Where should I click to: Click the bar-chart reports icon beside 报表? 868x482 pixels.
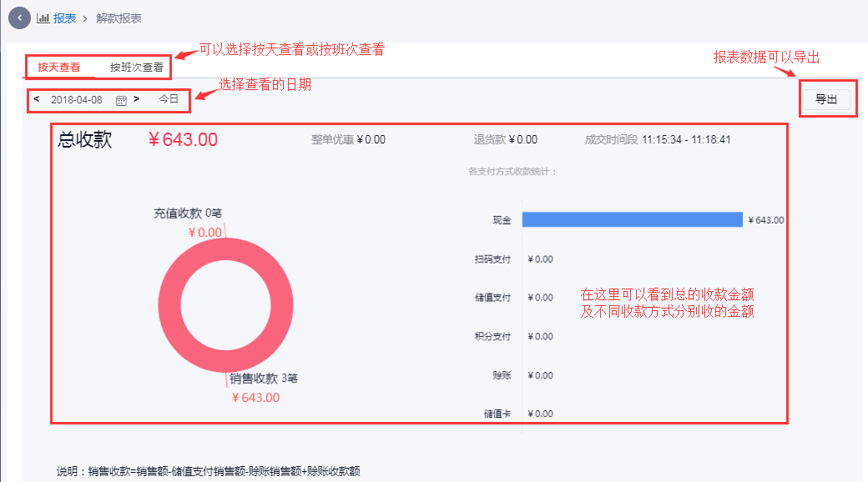[x=43, y=17]
